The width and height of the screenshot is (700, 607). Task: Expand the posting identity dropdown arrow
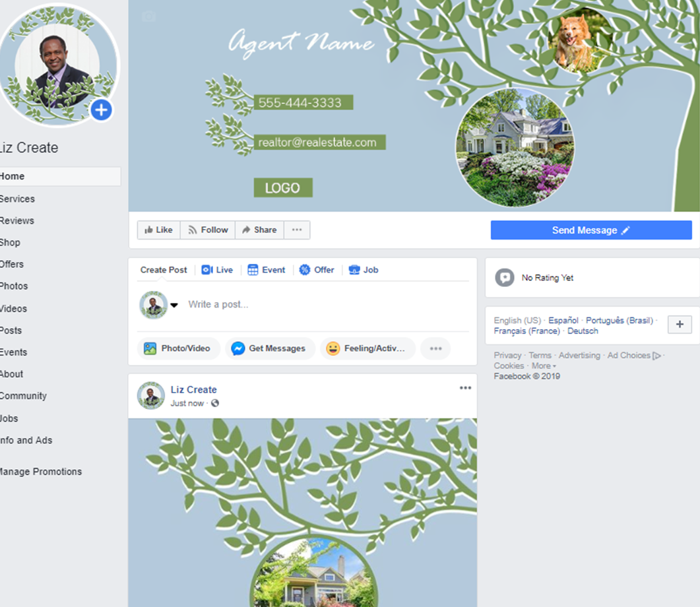174,305
